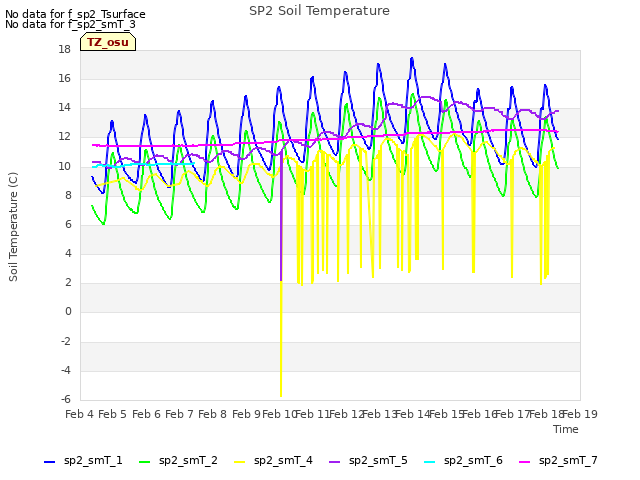This screenshot has height=480, width=640.
Task: Click the Feb 19 x-axis tick label
Action: pos(580,414)
